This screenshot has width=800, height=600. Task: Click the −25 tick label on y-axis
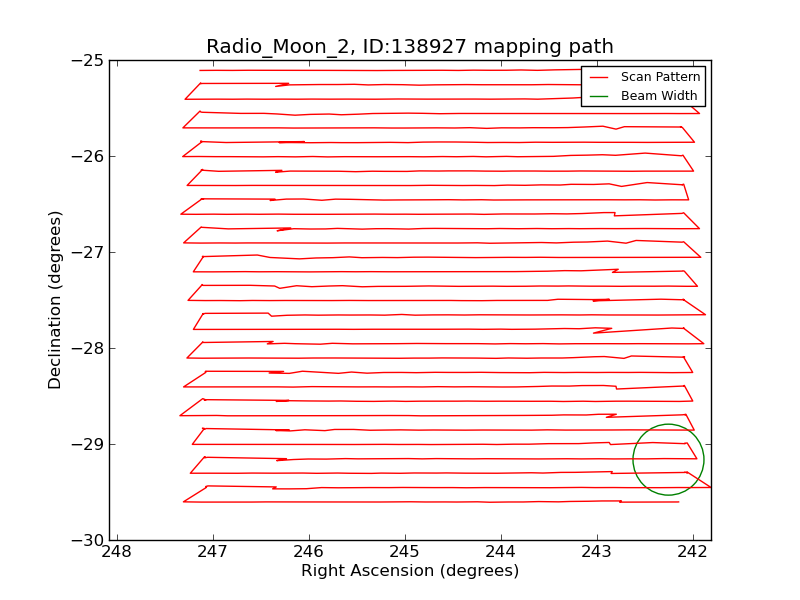[87, 60]
